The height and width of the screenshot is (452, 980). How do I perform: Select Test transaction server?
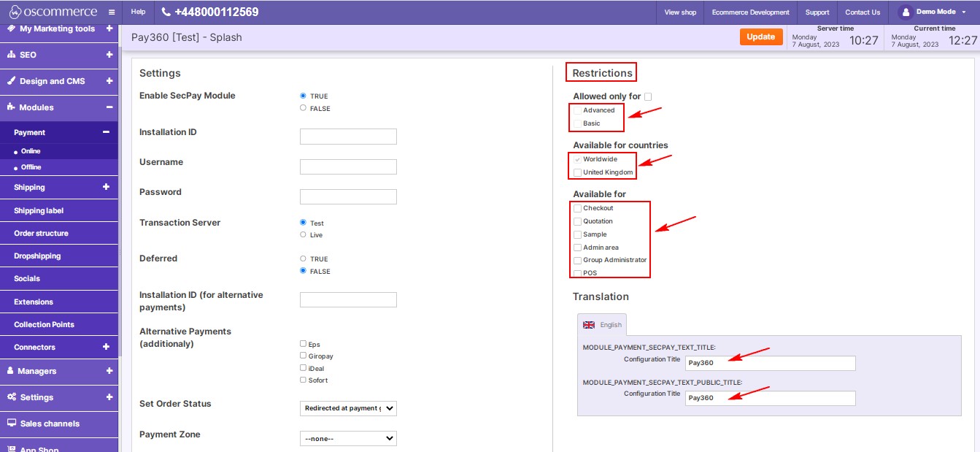coord(303,223)
